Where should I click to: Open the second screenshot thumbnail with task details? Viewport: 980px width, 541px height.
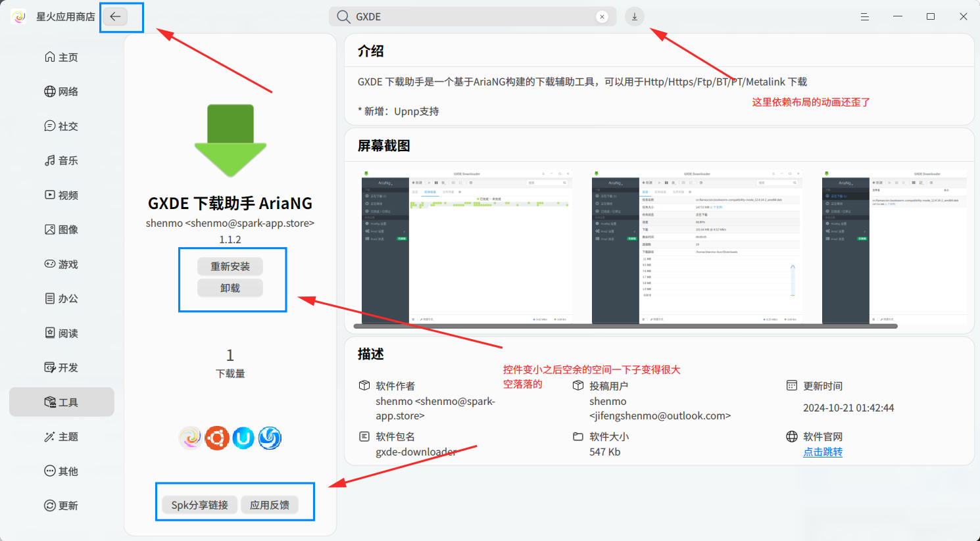click(x=697, y=247)
